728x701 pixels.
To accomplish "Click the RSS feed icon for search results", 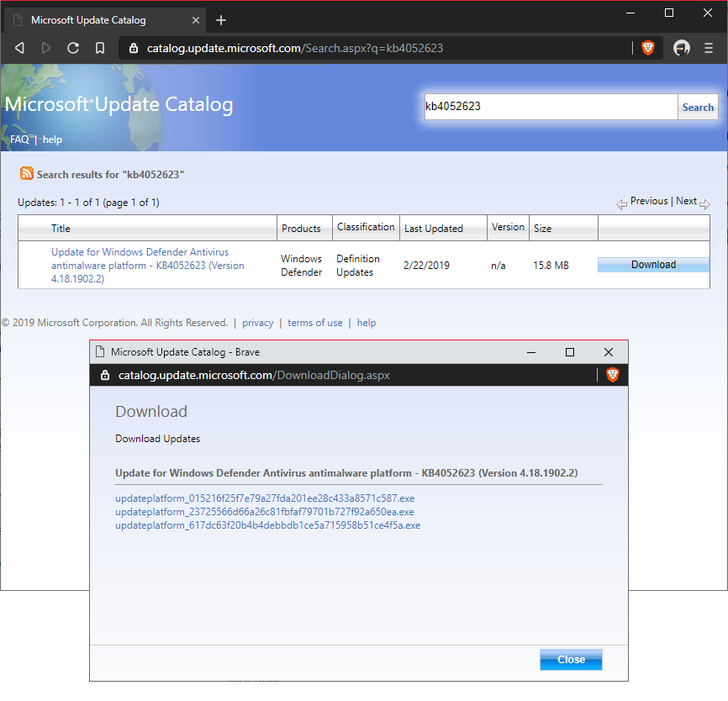I will coord(26,173).
